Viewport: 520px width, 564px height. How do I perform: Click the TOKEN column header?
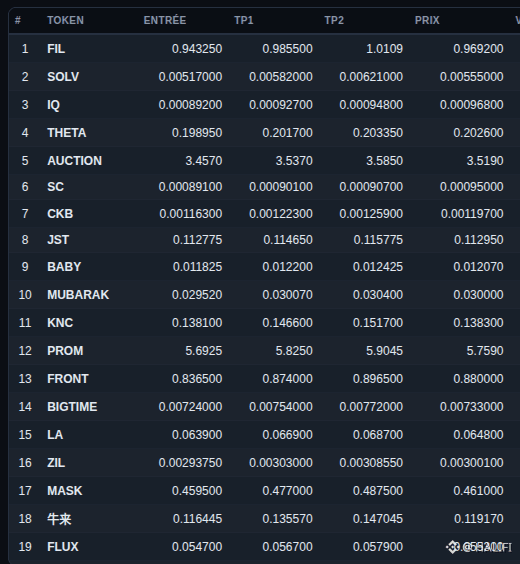[65, 20]
